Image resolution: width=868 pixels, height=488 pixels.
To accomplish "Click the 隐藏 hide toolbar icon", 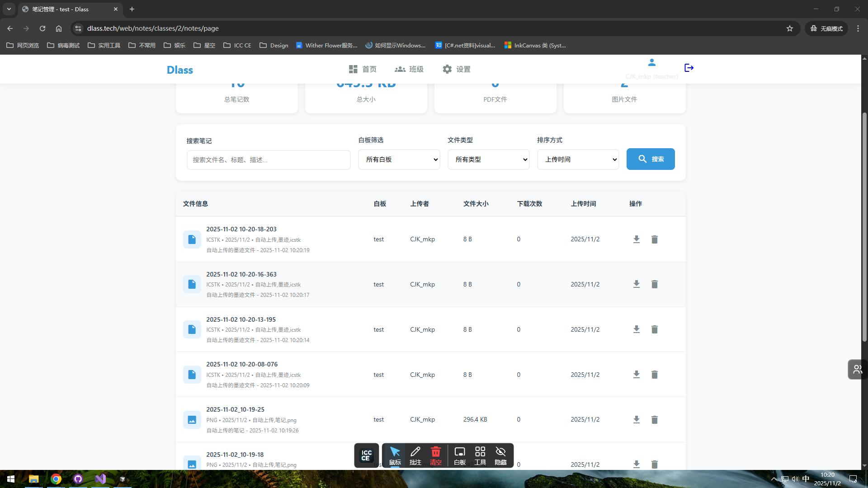I will point(500,455).
